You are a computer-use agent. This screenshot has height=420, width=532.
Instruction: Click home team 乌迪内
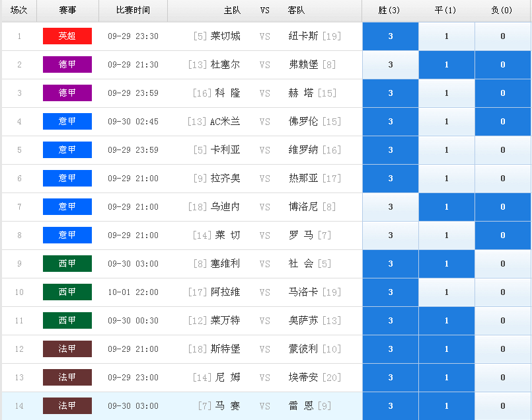coord(225,206)
